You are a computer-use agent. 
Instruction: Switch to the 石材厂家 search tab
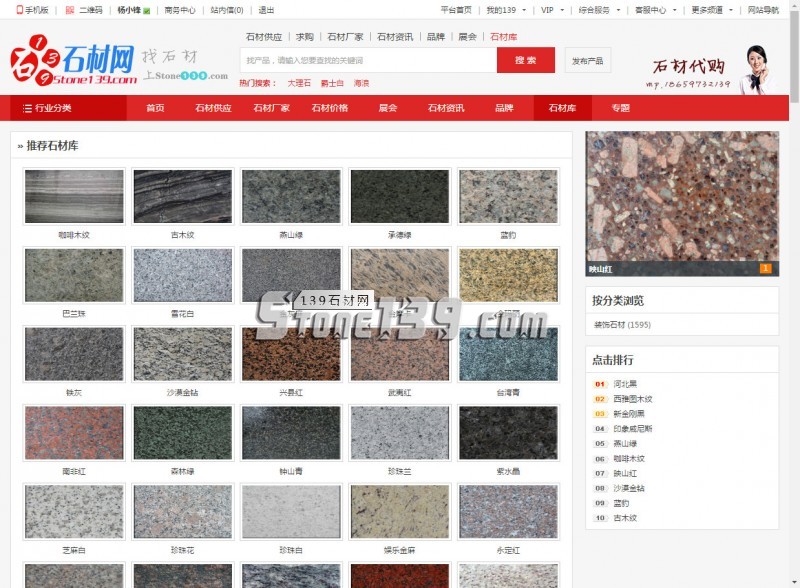click(345, 37)
